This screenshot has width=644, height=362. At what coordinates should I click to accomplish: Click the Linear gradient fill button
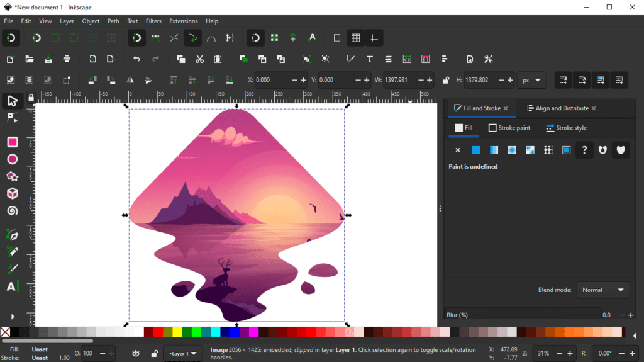click(x=494, y=150)
